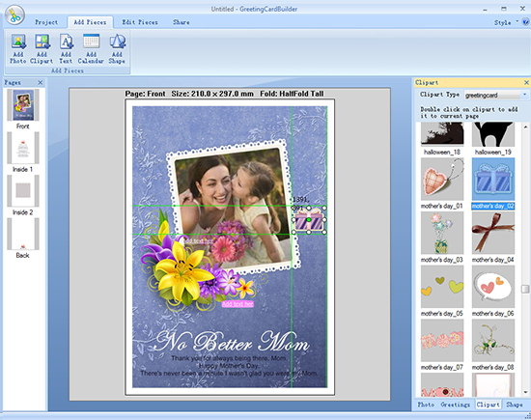Choose the mother's day_08 floral vine clipart
This screenshot has width=531, height=420.
pyautogui.click(x=493, y=341)
